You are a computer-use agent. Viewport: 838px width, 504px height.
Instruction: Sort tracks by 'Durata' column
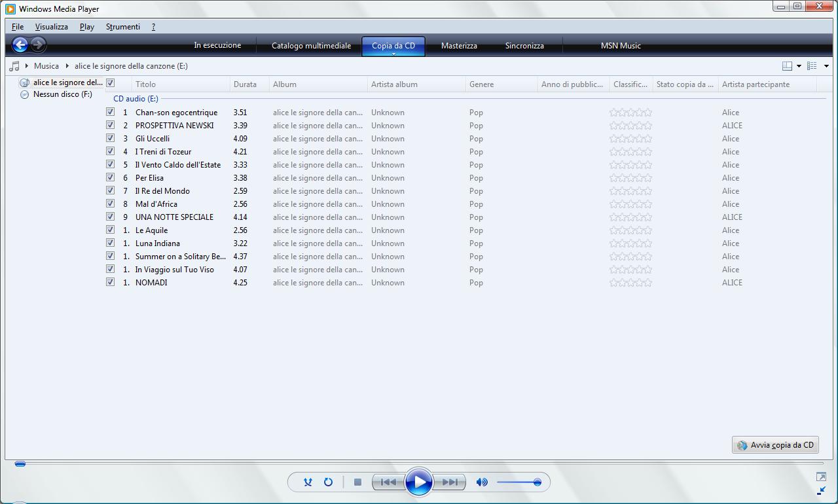249,84
